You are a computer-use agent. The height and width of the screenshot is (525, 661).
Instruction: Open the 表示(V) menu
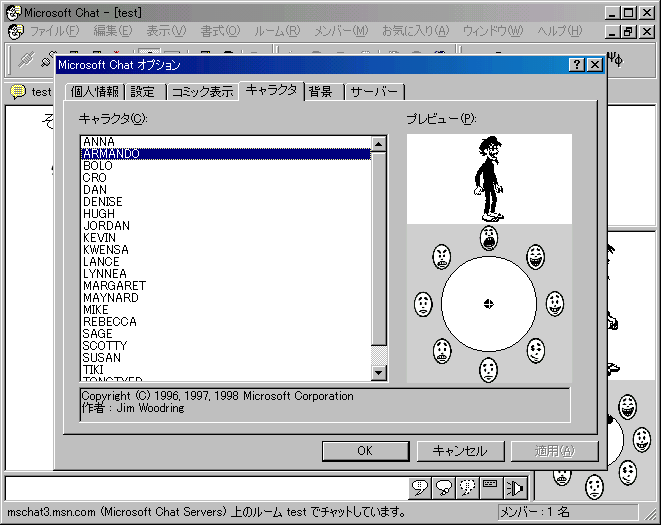pos(166,31)
